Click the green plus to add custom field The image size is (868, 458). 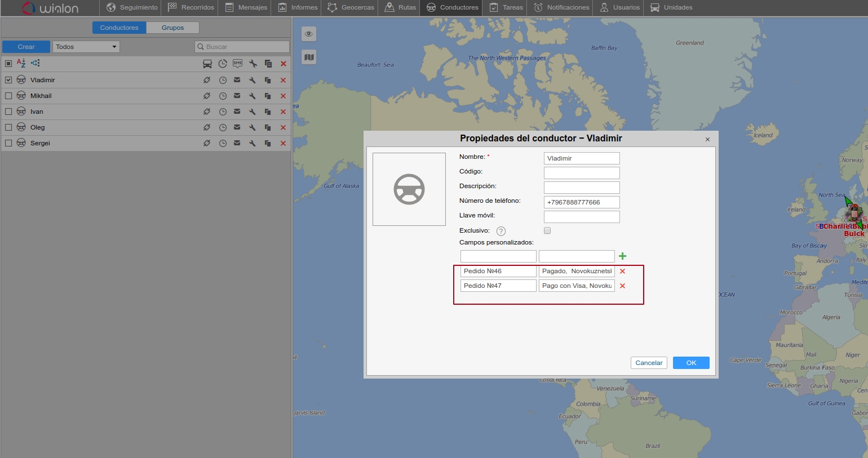[x=622, y=256]
